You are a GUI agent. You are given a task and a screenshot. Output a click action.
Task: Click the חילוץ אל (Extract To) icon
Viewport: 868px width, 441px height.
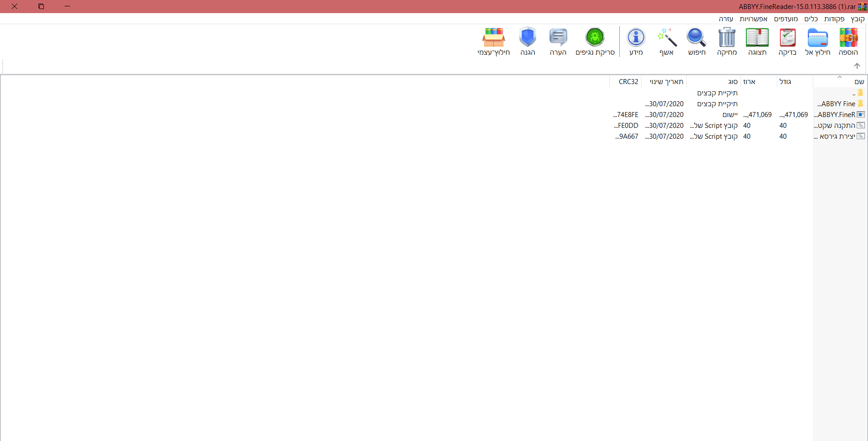(x=817, y=42)
